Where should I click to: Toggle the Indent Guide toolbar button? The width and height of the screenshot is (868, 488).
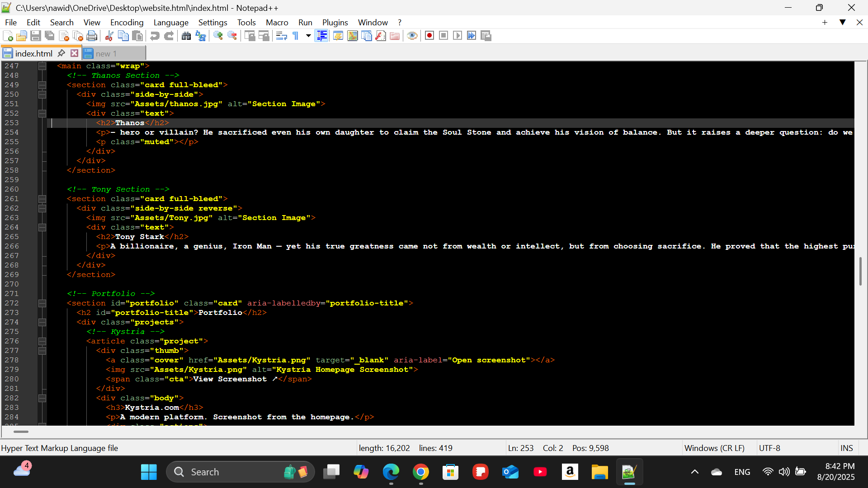(322, 36)
